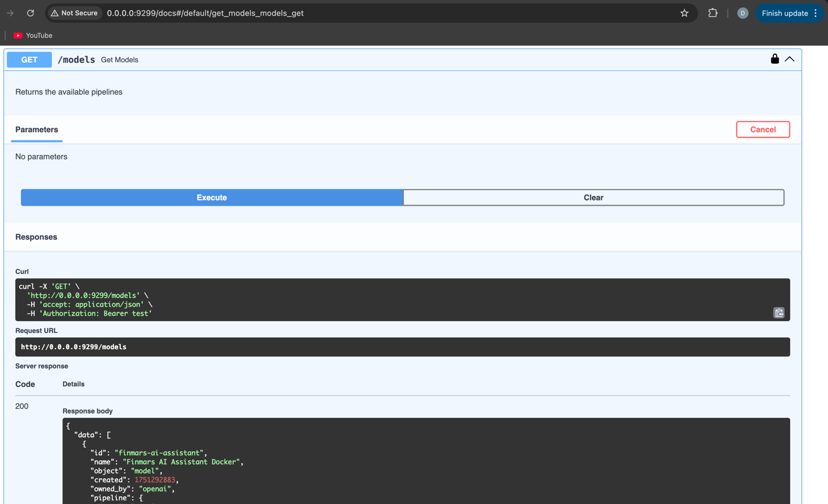The width and height of the screenshot is (828, 504).
Task: Click the Request URL text block
Action: click(74, 347)
